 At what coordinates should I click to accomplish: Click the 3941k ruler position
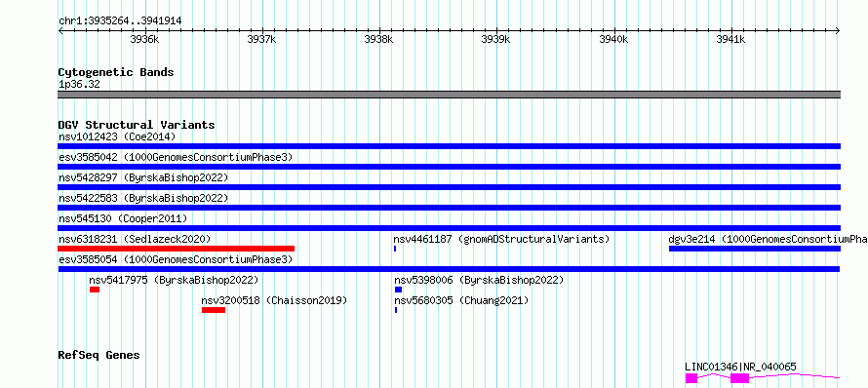coord(730,39)
